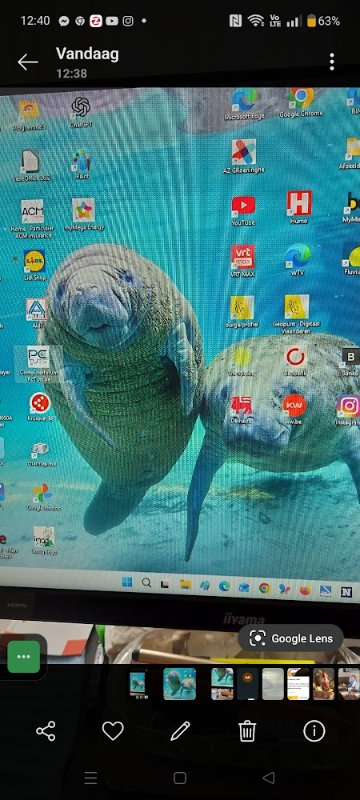Tap the Geopunt Digitaal Vlaanderen icon

click(297, 307)
